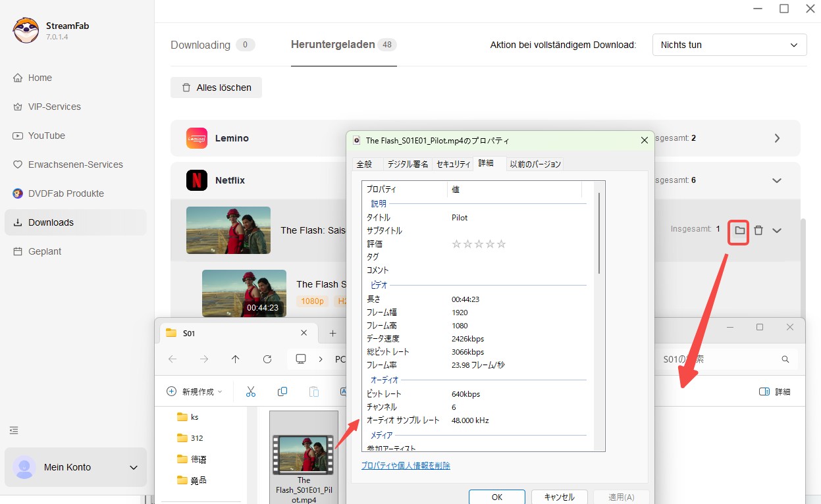Select the セキュリティ tab in properties
Viewport: 821px width, 504px height.
pyautogui.click(x=453, y=164)
